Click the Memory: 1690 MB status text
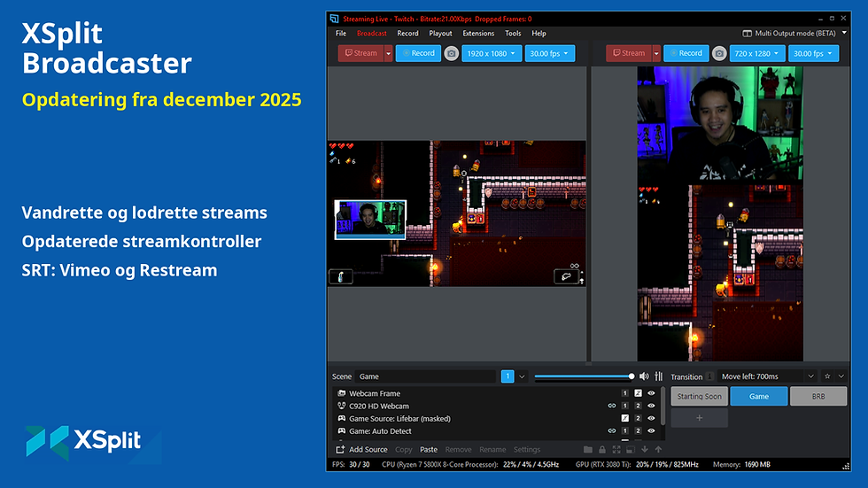Viewport: 868px width, 488px height. [741, 464]
